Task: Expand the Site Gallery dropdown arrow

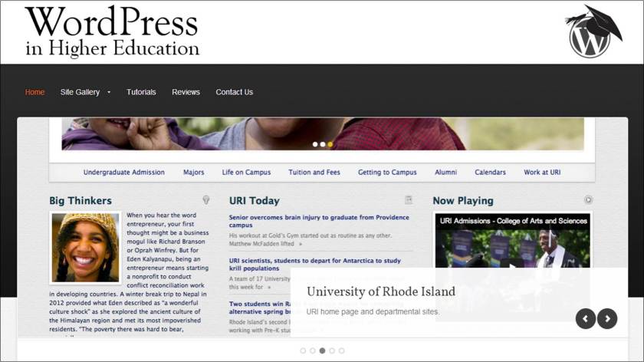Action: 109,93
